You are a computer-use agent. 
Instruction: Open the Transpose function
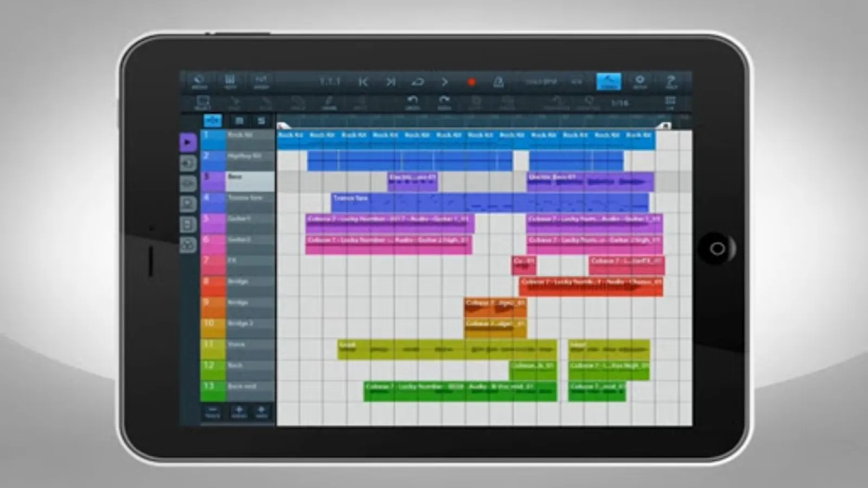tap(557, 102)
